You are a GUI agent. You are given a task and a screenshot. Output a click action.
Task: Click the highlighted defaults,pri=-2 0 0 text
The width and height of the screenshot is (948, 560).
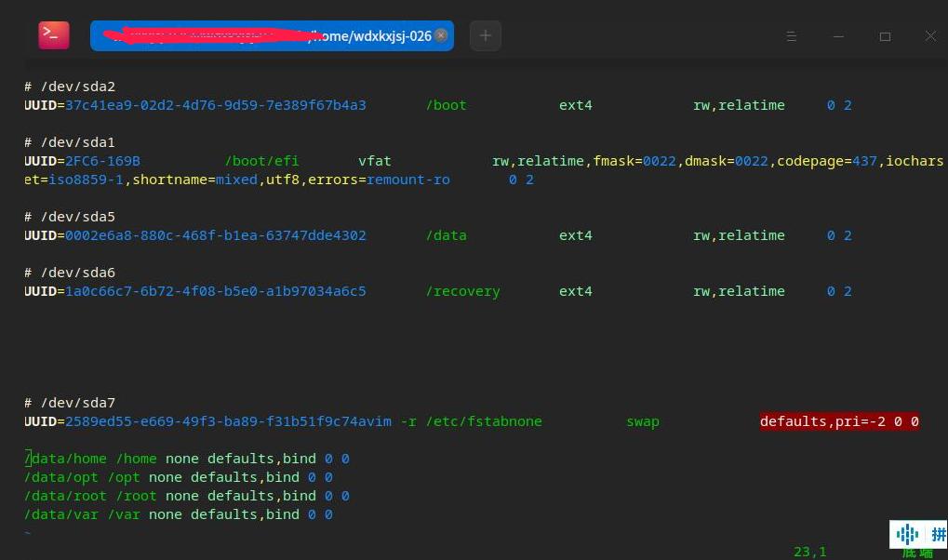tap(839, 421)
